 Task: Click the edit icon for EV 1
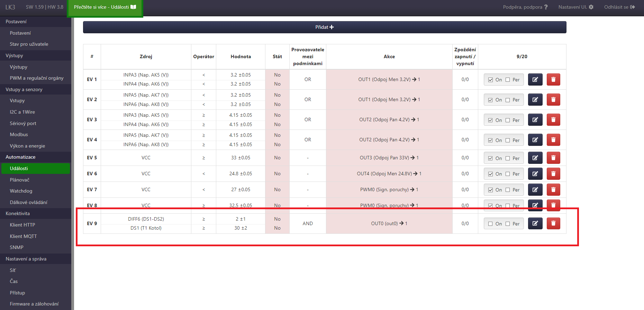(x=535, y=80)
